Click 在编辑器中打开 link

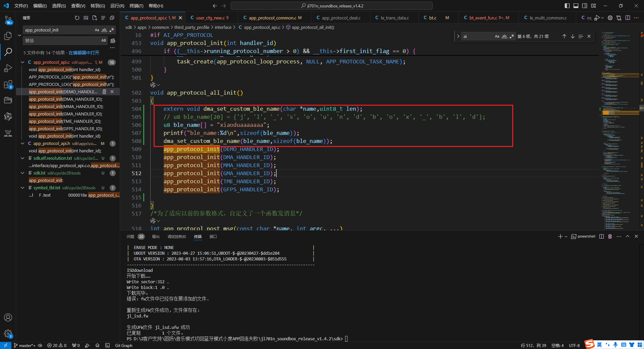[84, 53]
